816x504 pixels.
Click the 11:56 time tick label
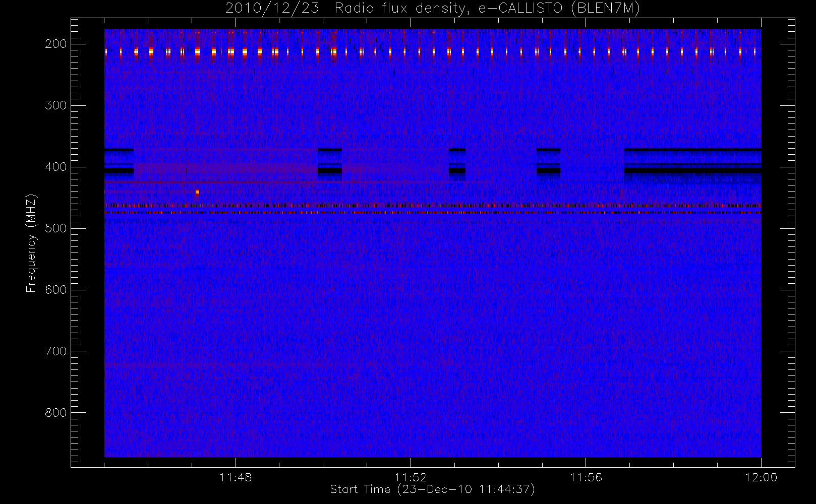pyautogui.click(x=586, y=477)
